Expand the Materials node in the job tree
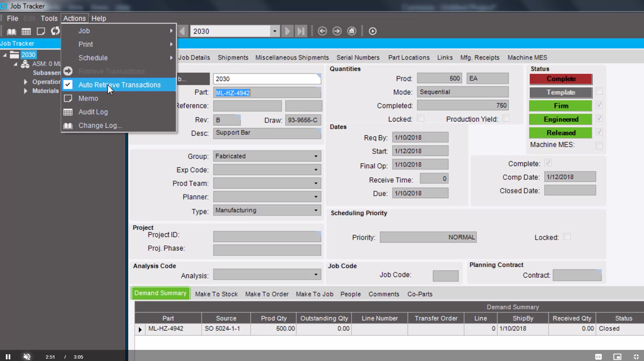Screen dimensions: 644x361 pos(26,91)
